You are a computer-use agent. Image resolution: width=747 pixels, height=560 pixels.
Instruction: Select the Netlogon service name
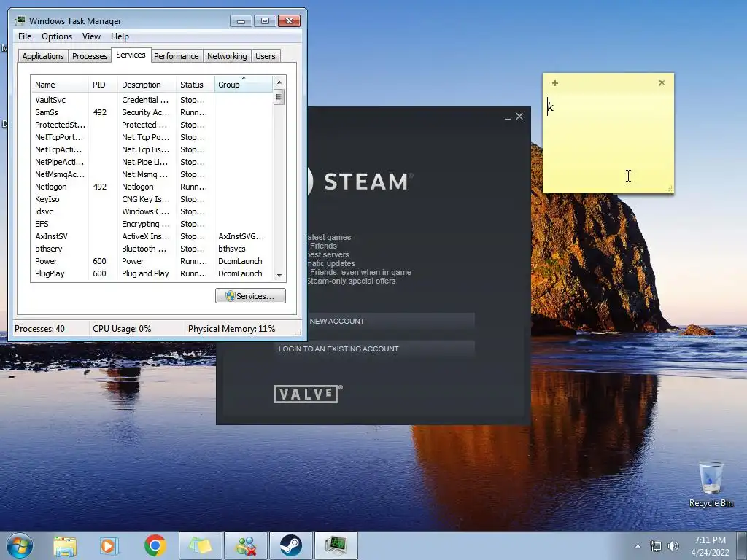(51, 187)
